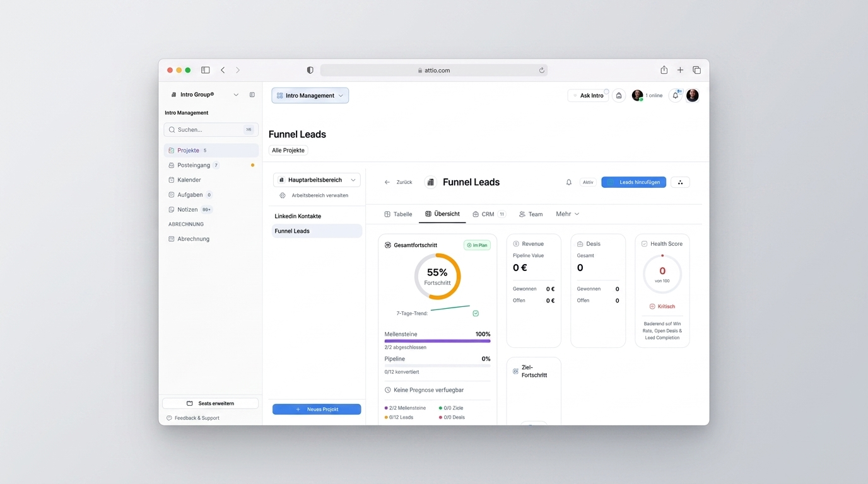Screen dimensions: 868x484
Task: Collapse the sidebar using the panel icon near Intro Group
Action: [x=252, y=95]
